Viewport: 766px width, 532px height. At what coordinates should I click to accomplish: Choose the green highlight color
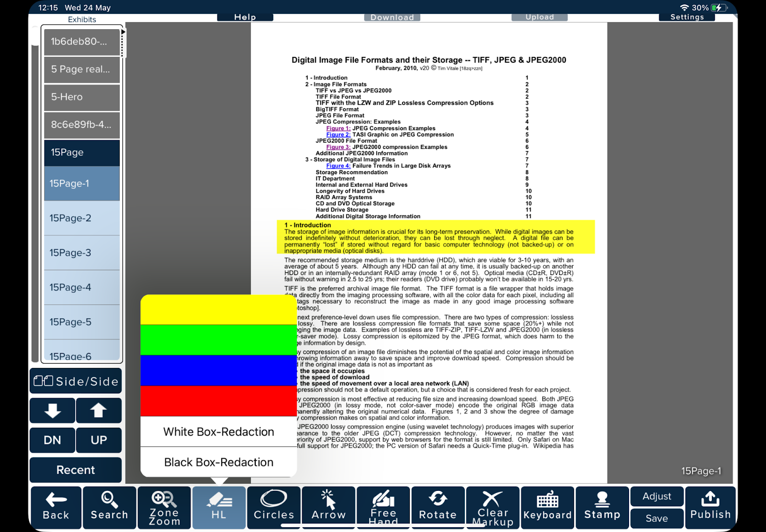pos(219,340)
